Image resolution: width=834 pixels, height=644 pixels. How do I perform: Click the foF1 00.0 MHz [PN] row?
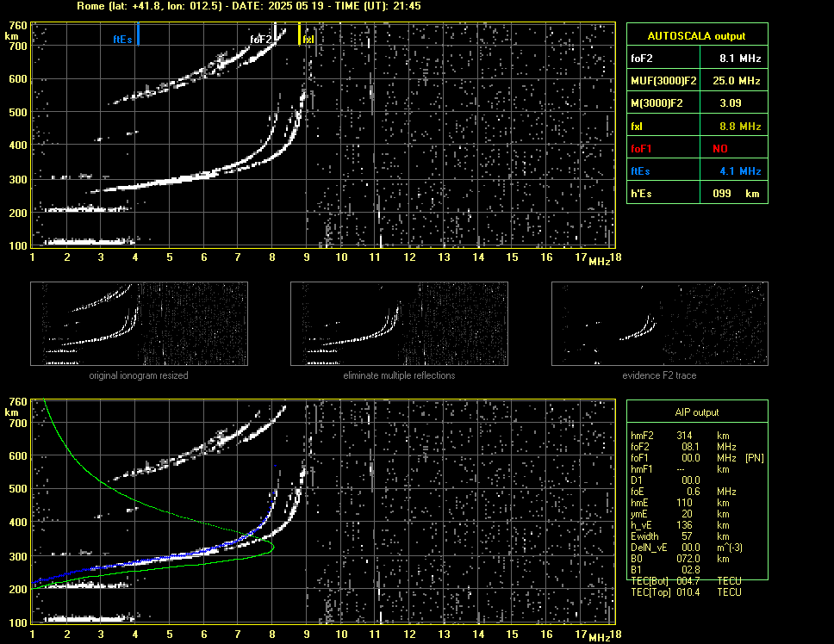tap(697, 457)
